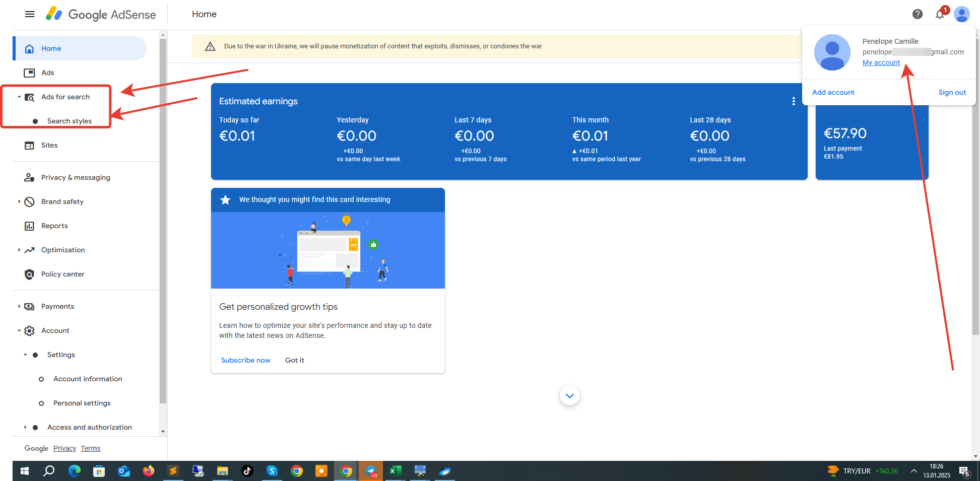Viewport: 980px width, 481px height.
Task: Open Account information settings
Action: pyautogui.click(x=88, y=379)
